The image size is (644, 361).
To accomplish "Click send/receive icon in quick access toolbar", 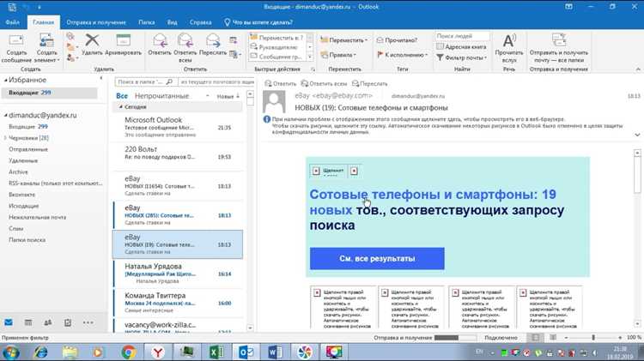I will tap(12, 7).
